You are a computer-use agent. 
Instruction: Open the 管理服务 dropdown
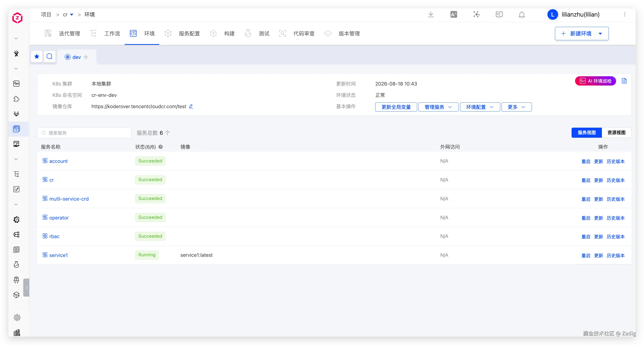(438, 107)
